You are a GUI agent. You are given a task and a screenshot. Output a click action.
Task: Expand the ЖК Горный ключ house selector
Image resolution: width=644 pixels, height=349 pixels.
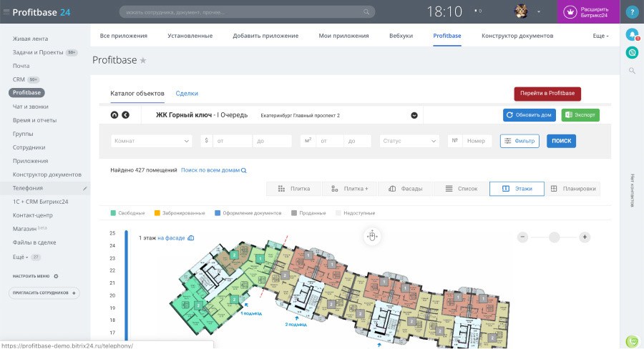[414, 115]
